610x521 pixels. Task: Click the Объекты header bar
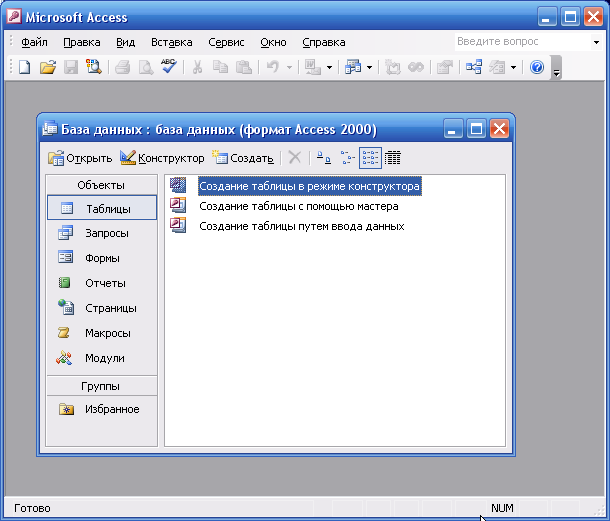point(101,185)
